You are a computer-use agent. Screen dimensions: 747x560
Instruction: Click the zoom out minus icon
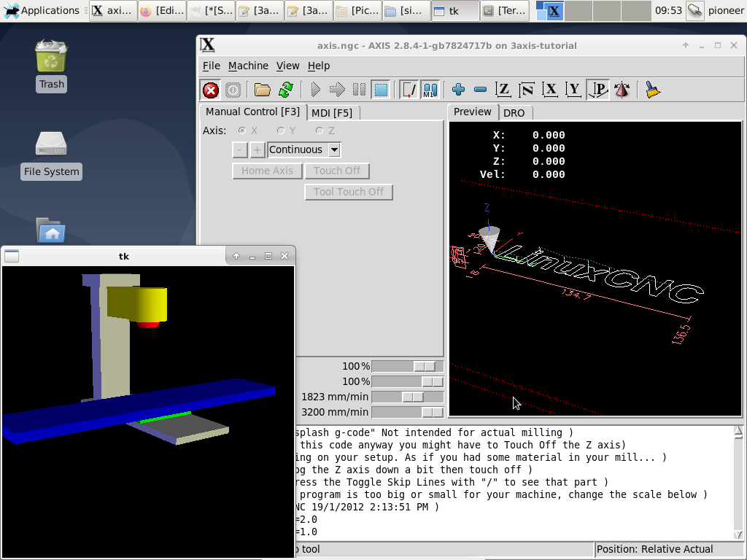(x=480, y=90)
